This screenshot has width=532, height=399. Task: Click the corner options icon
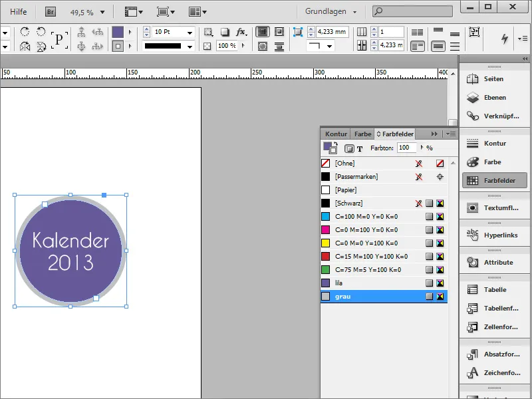coord(297,32)
